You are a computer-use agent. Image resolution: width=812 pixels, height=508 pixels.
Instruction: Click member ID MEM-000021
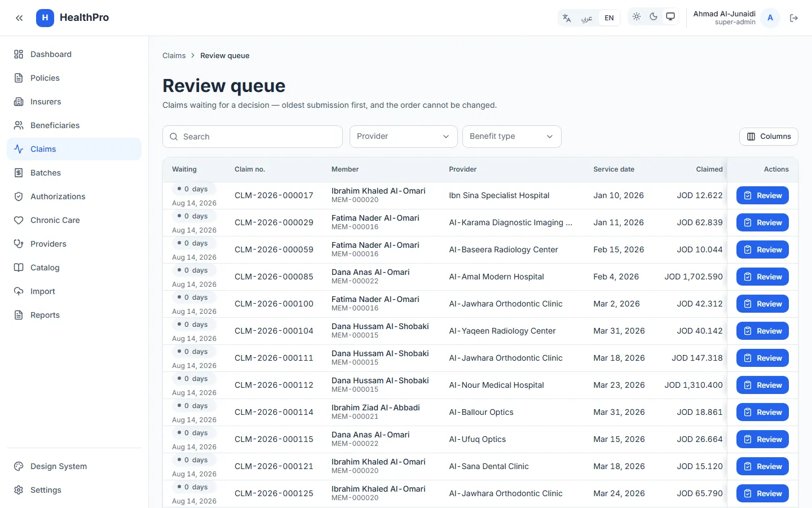(x=355, y=417)
